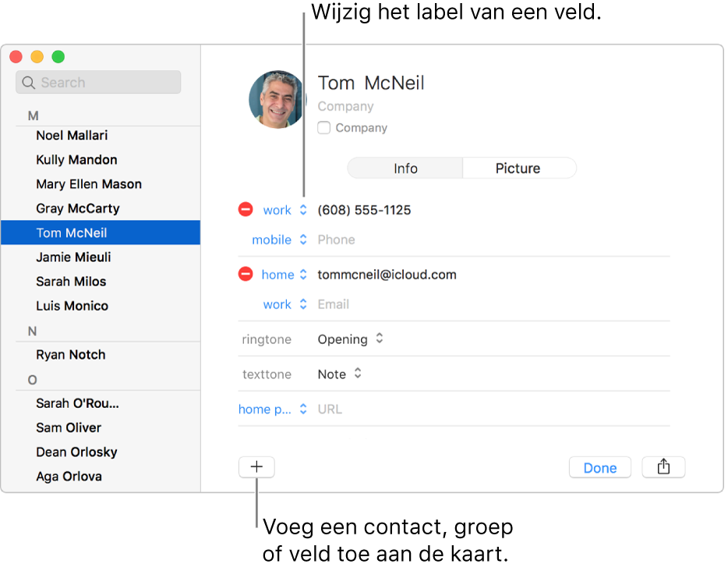
Task: Minimize the Contacts window
Action: tap(37, 57)
